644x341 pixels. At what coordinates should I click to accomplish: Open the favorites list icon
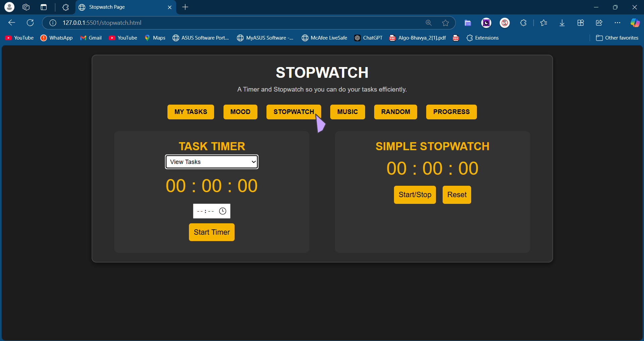[x=544, y=23]
